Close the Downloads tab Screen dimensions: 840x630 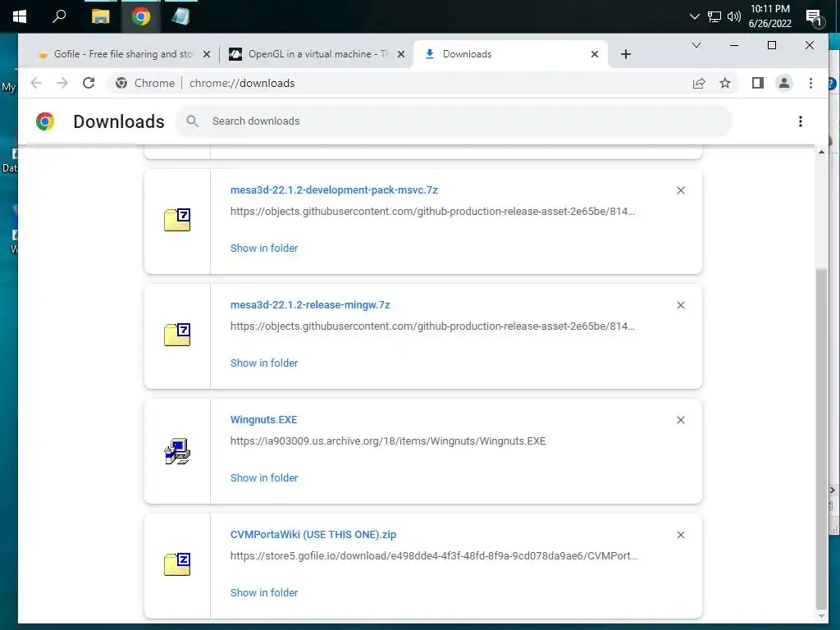595,54
